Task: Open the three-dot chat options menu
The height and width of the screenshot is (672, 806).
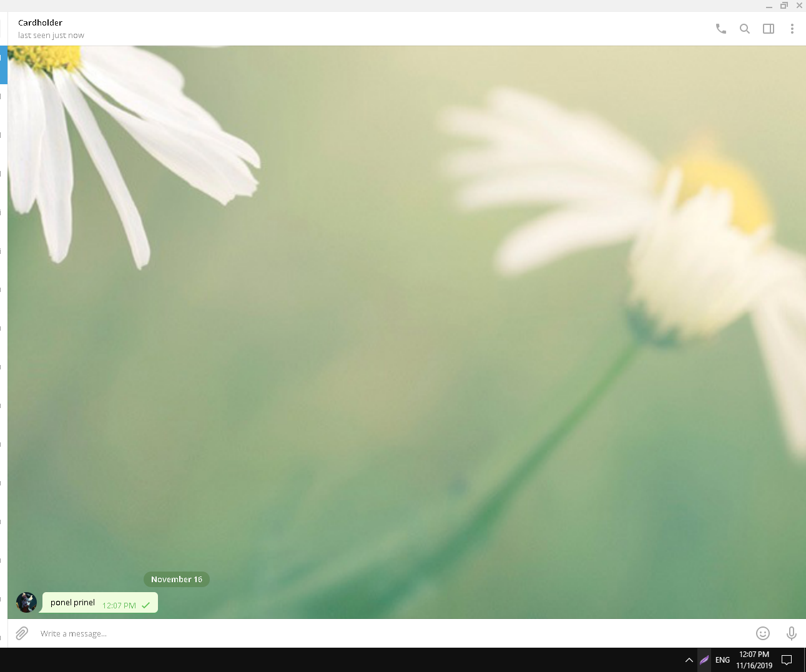Action: [792, 29]
